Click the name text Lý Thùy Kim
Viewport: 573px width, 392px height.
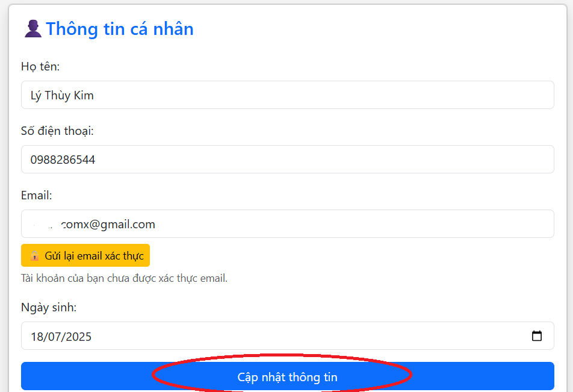(62, 95)
